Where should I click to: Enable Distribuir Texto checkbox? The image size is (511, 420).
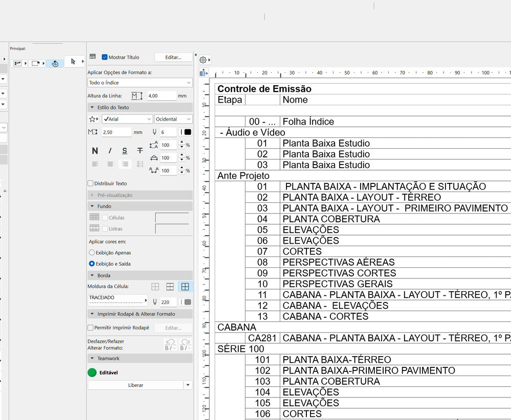coord(91,183)
